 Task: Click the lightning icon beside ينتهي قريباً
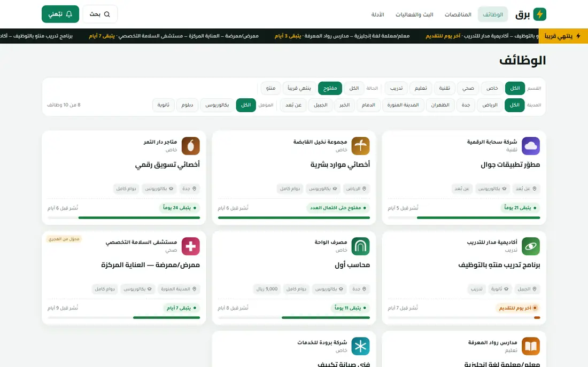[578, 36]
